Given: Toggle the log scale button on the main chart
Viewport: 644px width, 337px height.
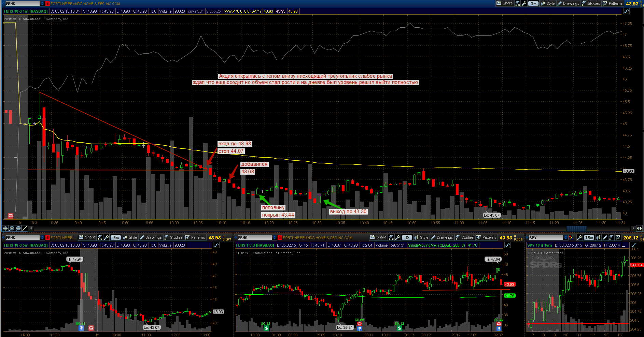Looking at the screenshot, I should tap(626, 11).
